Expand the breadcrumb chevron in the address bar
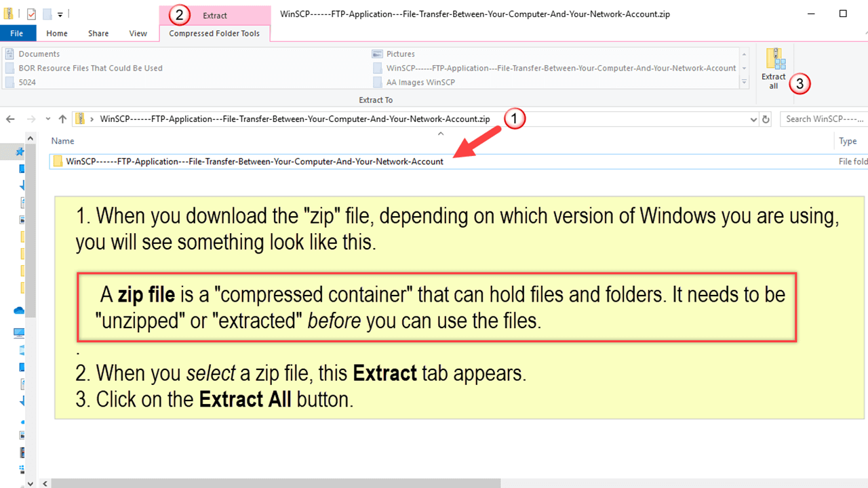Image resolution: width=868 pixels, height=488 pixels. (92, 119)
